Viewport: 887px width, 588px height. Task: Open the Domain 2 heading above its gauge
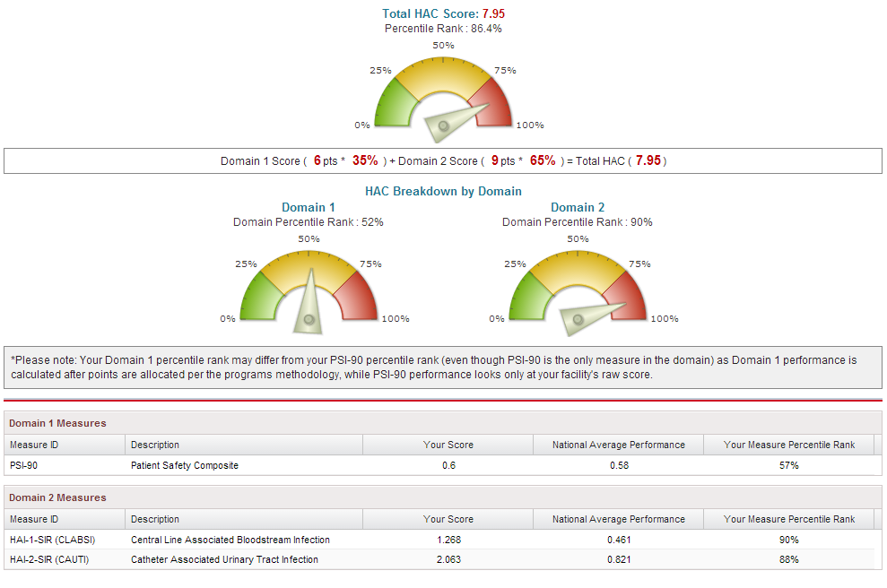point(578,207)
